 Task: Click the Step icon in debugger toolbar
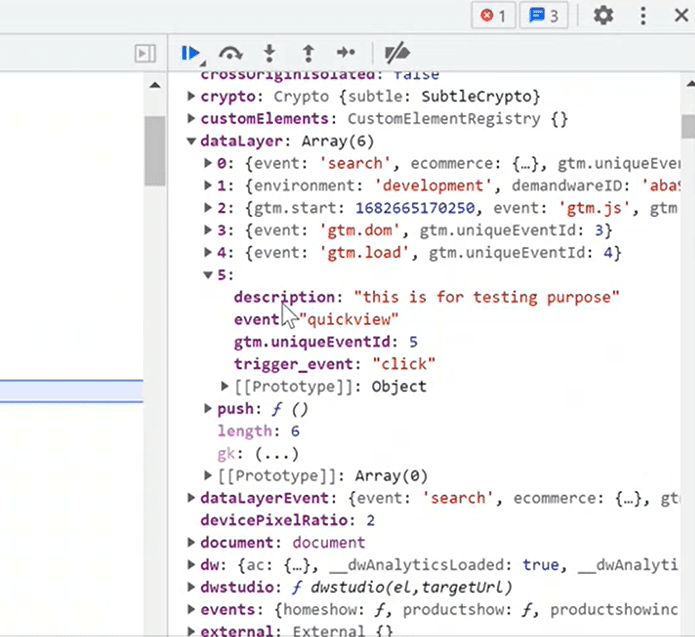(346, 53)
